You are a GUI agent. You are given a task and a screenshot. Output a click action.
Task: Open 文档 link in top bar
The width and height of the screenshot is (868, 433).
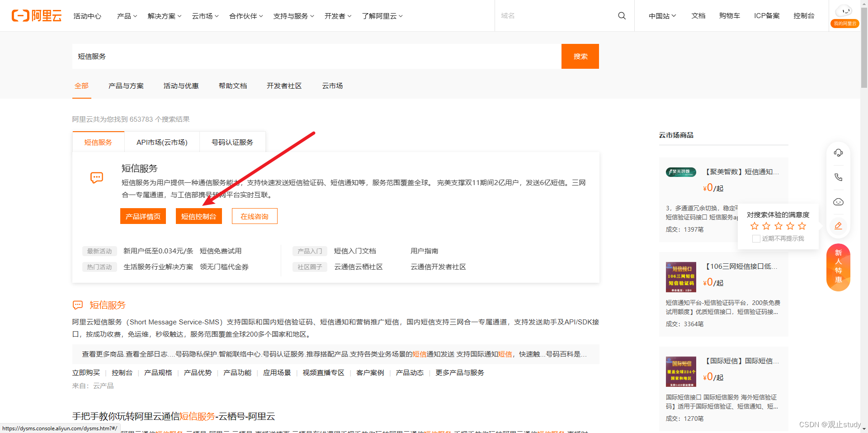pyautogui.click(x=698, y=16)
